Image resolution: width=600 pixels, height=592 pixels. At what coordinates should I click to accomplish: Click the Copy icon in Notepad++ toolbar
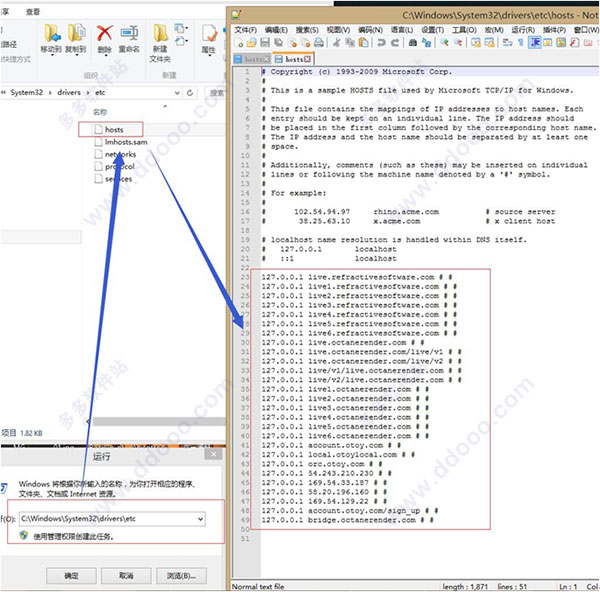[x=350, y=43]
